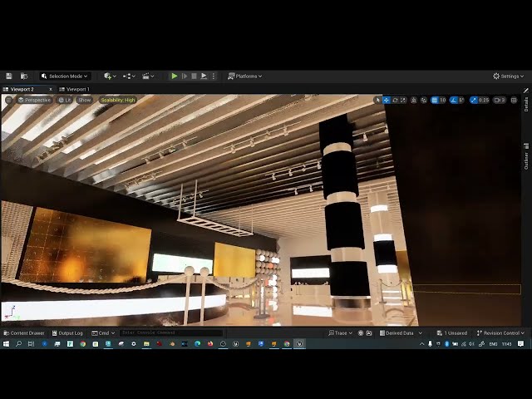Open the Revision Control menu
Viewport: 532px width, 399px height.
[500, 333]
